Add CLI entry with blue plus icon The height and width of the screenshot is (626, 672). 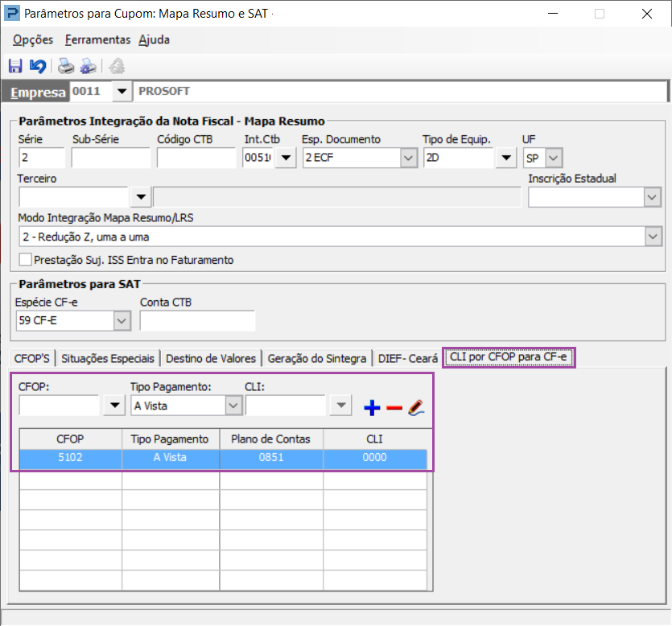(x=372, y=407)
